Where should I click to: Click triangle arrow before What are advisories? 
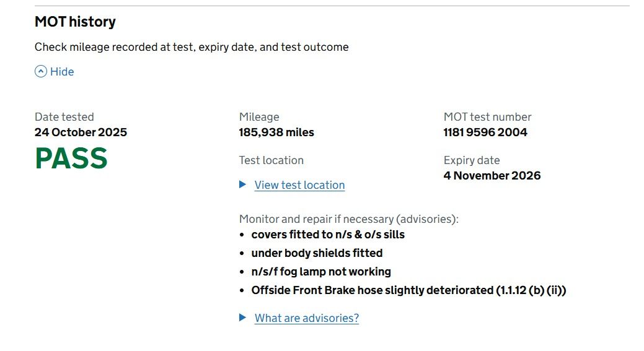(243, 318)
